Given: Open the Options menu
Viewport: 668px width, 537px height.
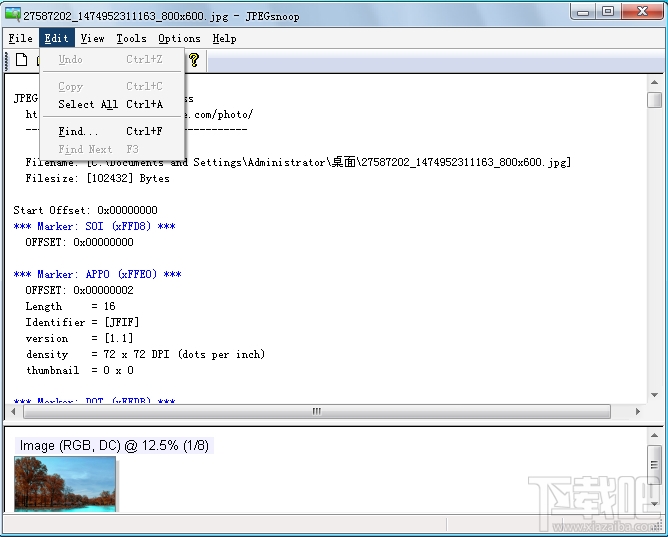Looking at the screenshot, I should pyautogui.click(x=179, y=38).
